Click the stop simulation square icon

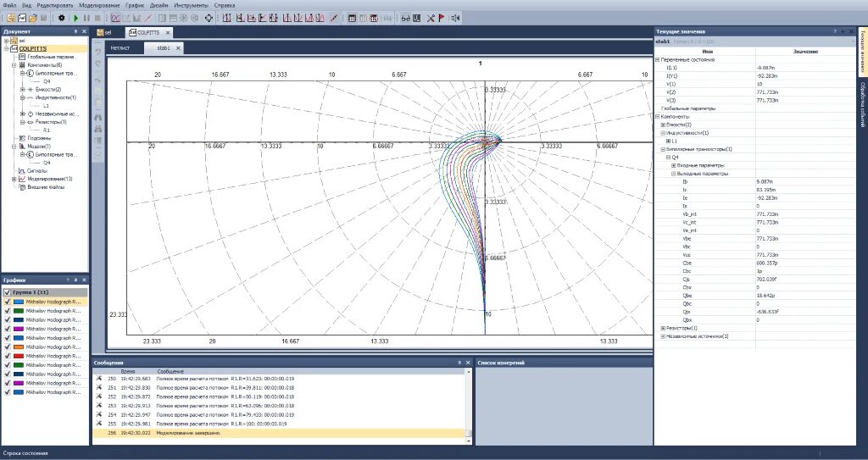click(x=97, y=19)
